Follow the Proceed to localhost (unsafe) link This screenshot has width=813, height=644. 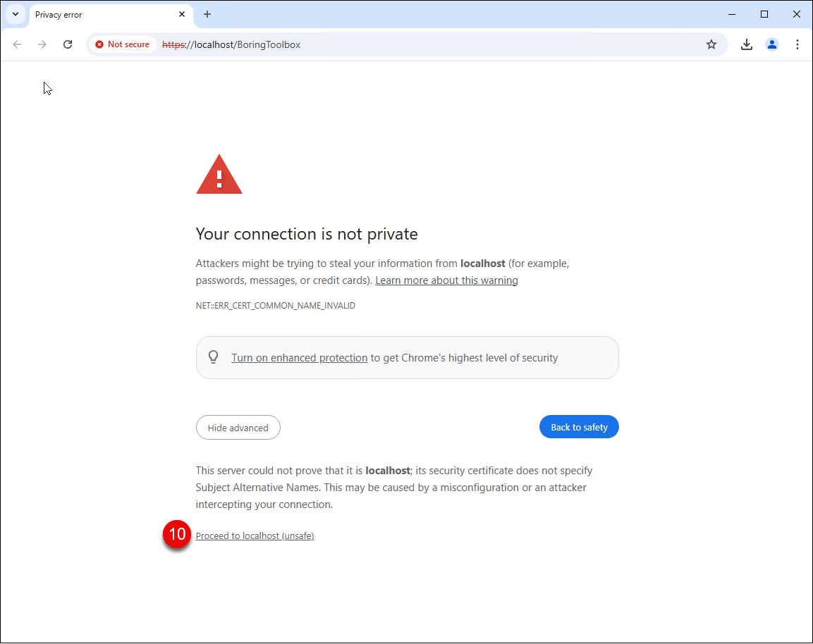[255, 535]
